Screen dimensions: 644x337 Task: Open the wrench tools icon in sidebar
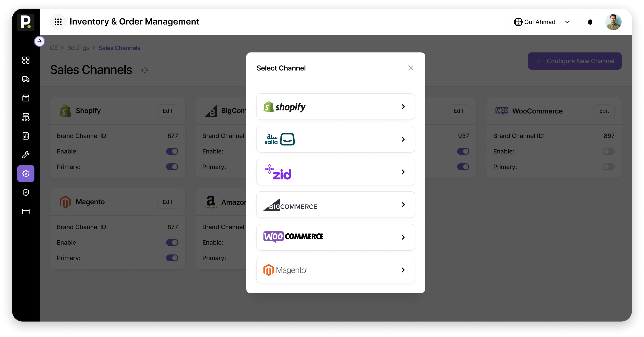click(26, 155)
